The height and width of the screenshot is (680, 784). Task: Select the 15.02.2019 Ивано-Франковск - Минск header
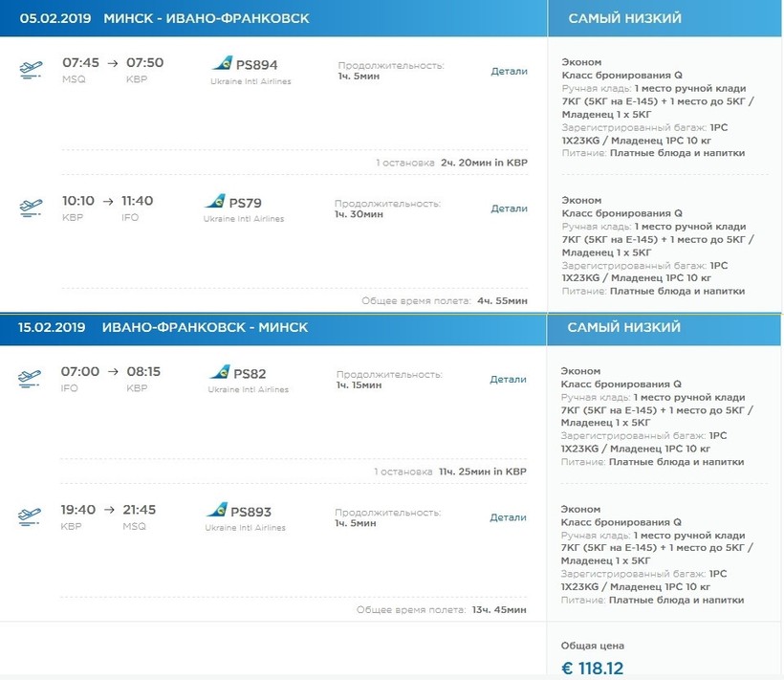(x=163, y=327)
